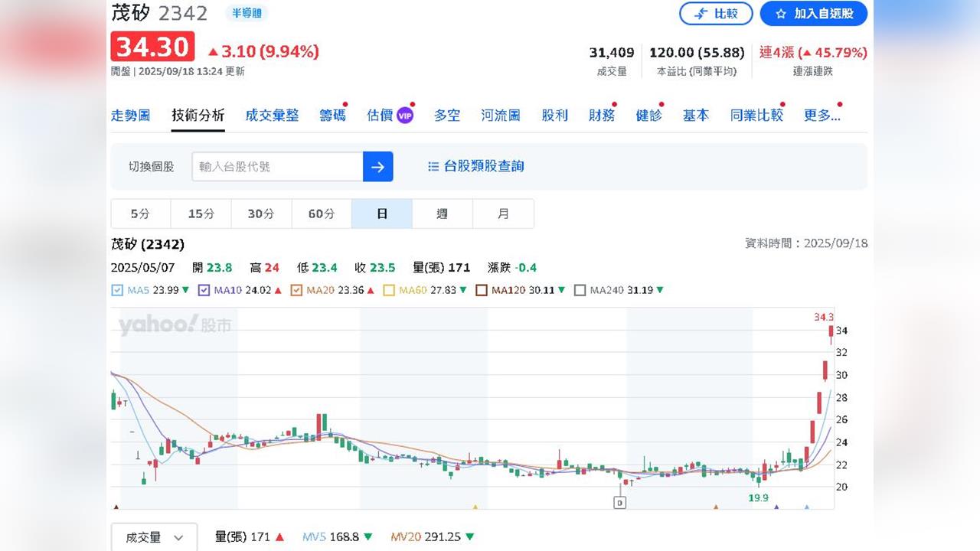Screen dimensions: 980x551
Task: Click the MA120 brown color checkbox swatch
Action: tap(482, 291)
